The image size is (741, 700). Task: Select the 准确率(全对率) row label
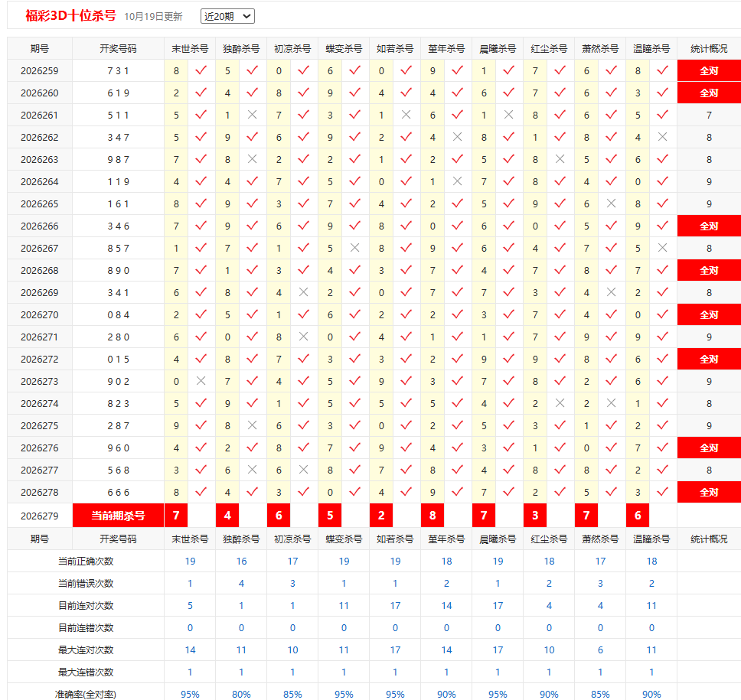[86, 695]
